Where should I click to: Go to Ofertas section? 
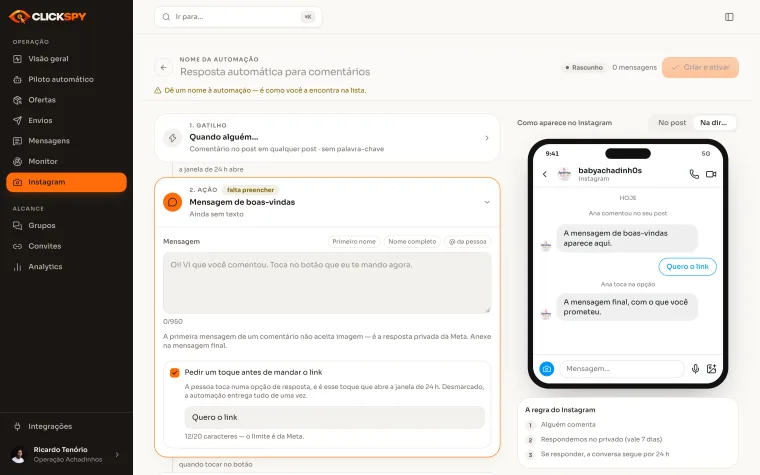tap(66, 100)
